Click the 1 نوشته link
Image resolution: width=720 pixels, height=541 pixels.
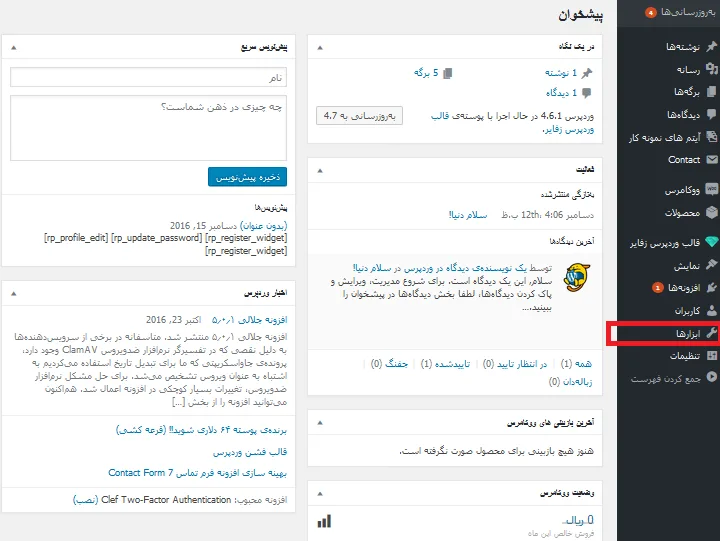(561, 73)
